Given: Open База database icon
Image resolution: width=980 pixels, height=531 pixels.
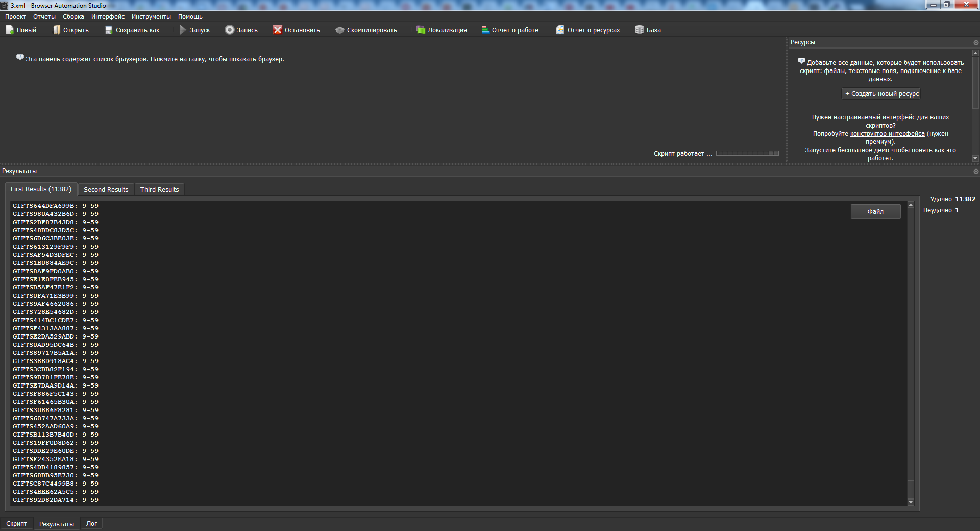Looking at the screenshot, I should point(639,30).
